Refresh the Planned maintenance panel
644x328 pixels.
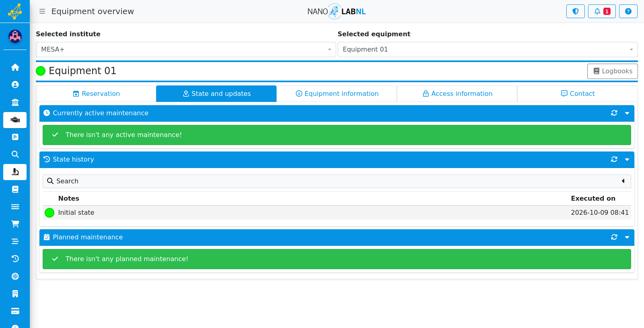614,237
